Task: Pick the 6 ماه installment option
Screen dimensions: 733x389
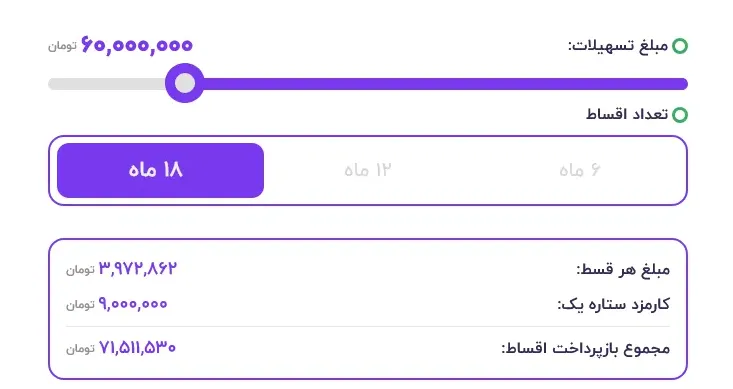Action: (x=580, y=170)
